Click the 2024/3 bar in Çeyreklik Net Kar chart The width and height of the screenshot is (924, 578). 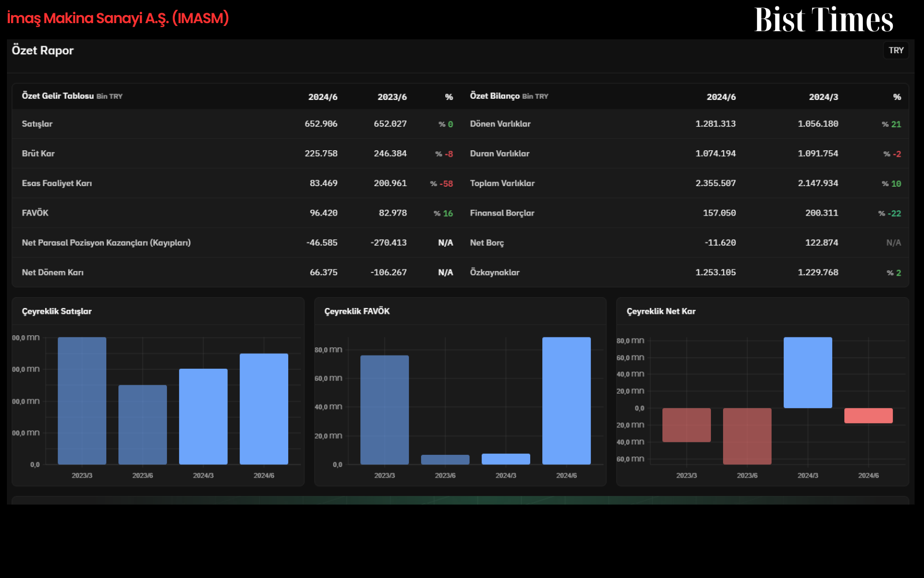point(808,372)
